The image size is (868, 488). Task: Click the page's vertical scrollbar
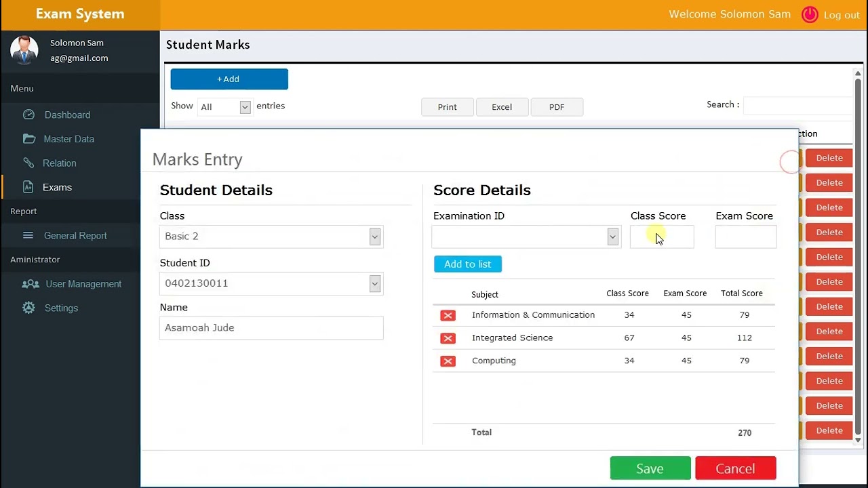click(x=858, y=256)
